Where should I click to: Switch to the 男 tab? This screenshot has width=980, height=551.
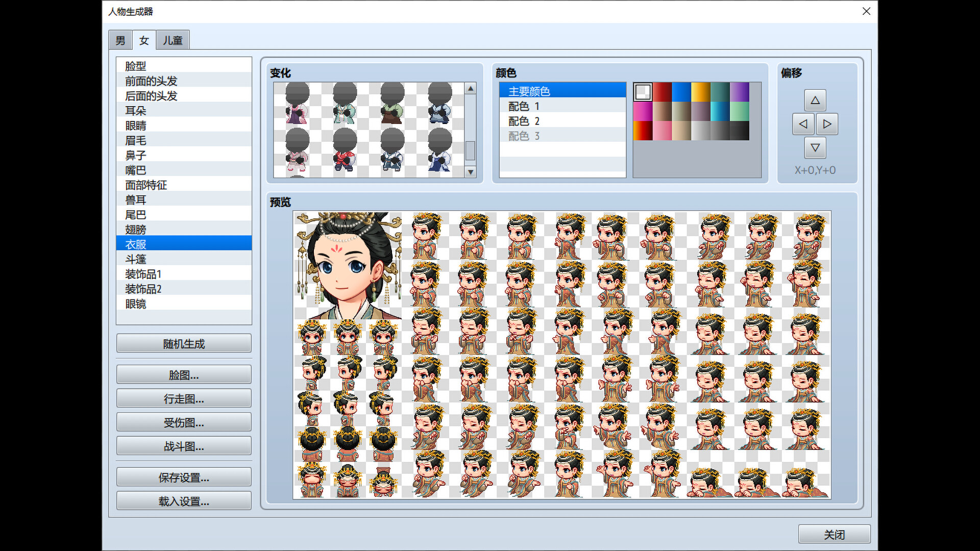(x=120, y=40)
